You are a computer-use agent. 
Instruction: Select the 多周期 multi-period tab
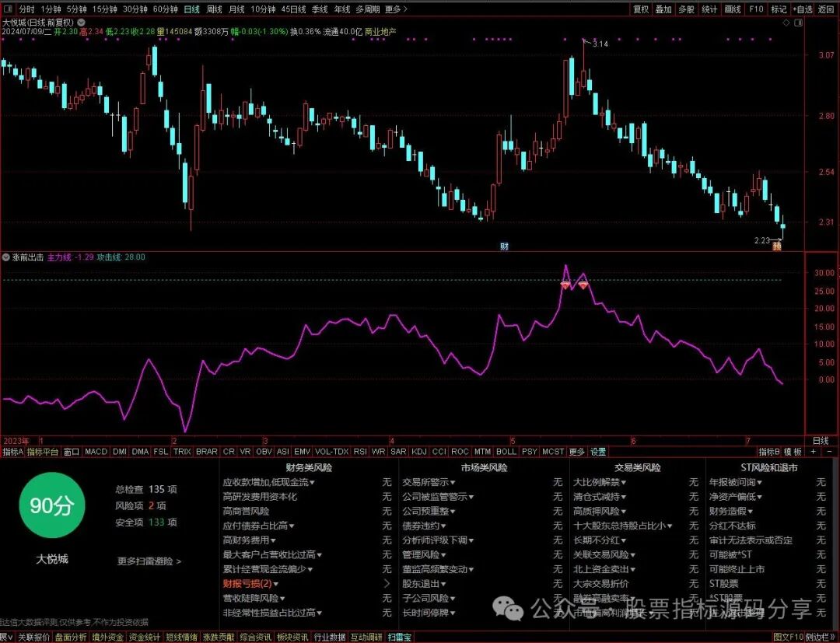(367, 9)
